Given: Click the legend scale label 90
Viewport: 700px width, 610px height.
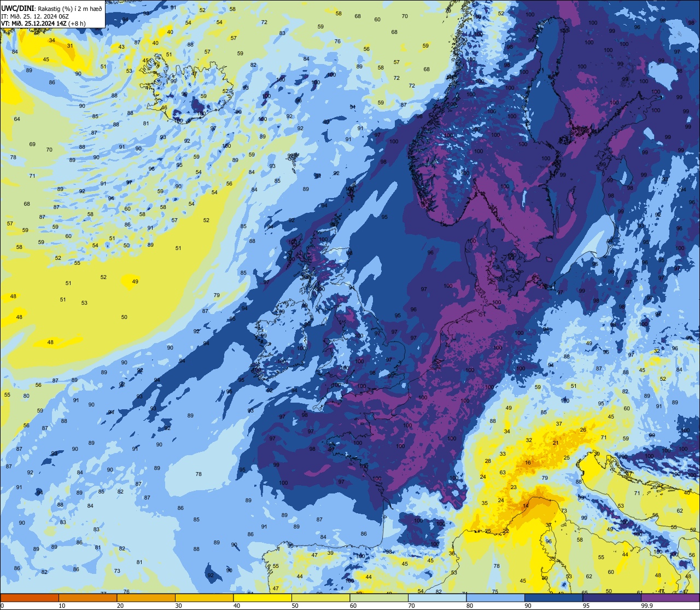Looking at the screenshot, I should coord(528,606).
